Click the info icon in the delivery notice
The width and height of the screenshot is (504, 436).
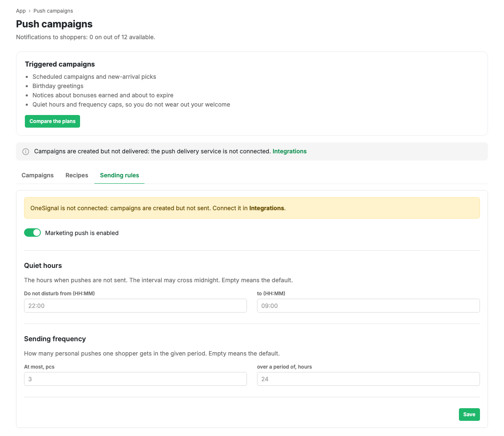click(x=26, y=152)
